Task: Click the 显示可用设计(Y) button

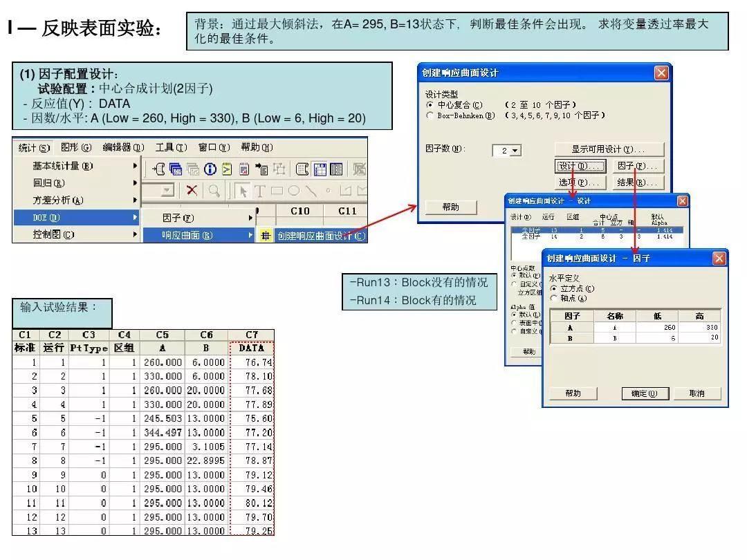Action: 609,150
